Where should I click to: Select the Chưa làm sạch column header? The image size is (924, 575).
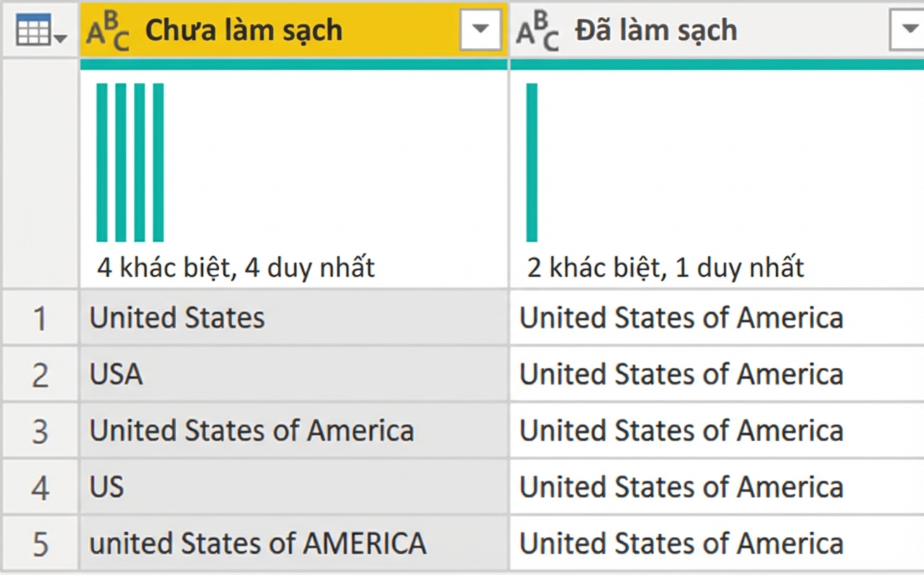tap(294, 30)
